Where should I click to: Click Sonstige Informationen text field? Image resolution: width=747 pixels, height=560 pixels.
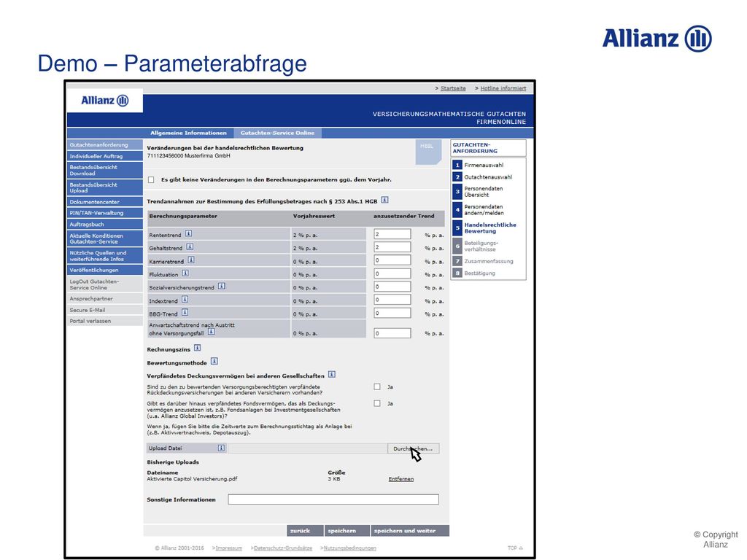pyautogui.click(x=333, y=499)
